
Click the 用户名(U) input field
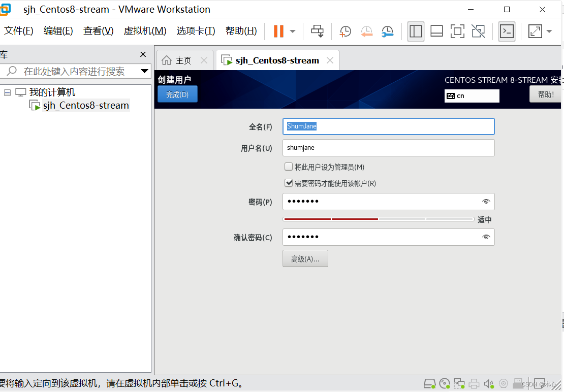click(389, 148)
